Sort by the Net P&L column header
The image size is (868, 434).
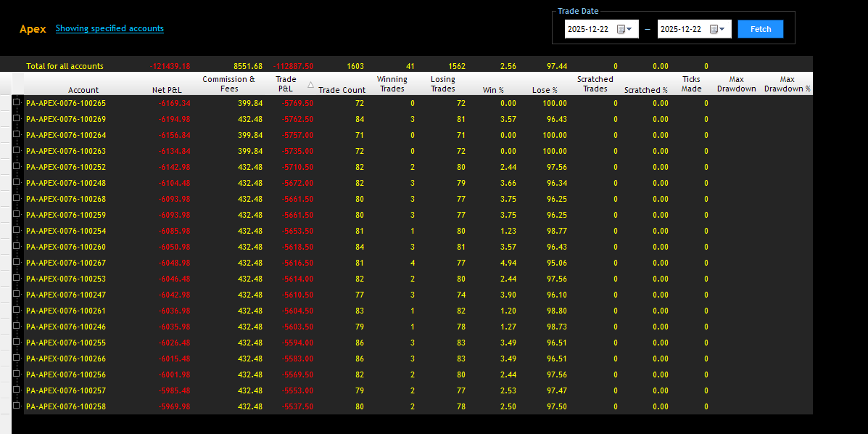(167, 90)
